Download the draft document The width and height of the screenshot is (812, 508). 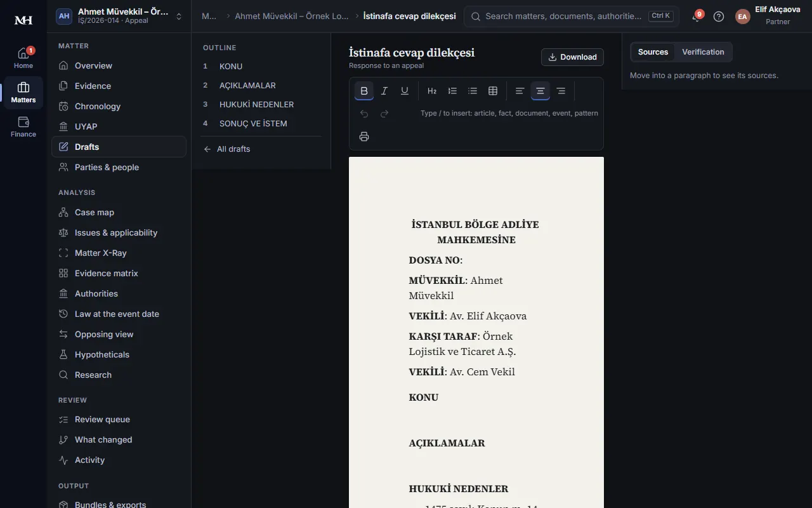click(572, 57)
